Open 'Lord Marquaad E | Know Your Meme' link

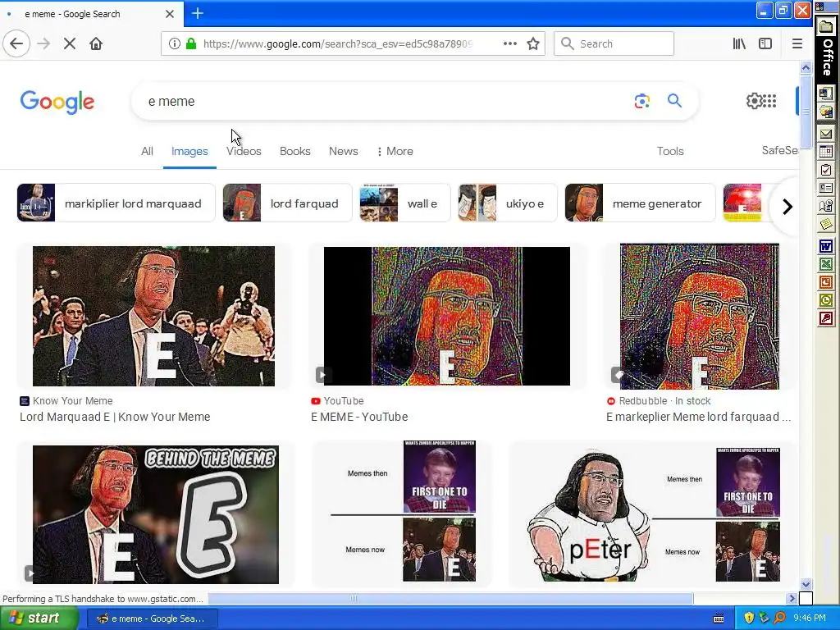[115, 417]
